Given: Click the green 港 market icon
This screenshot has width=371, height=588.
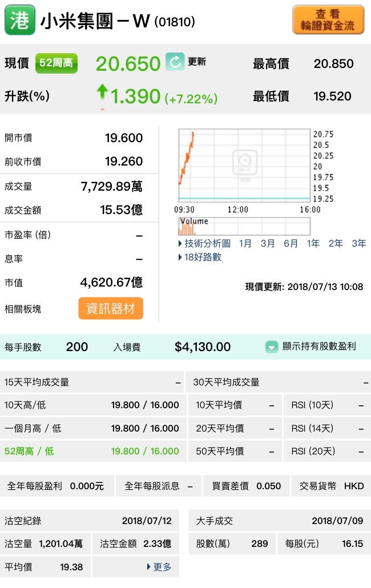Looking at the screenshot, I should click(x=20, y=20).
